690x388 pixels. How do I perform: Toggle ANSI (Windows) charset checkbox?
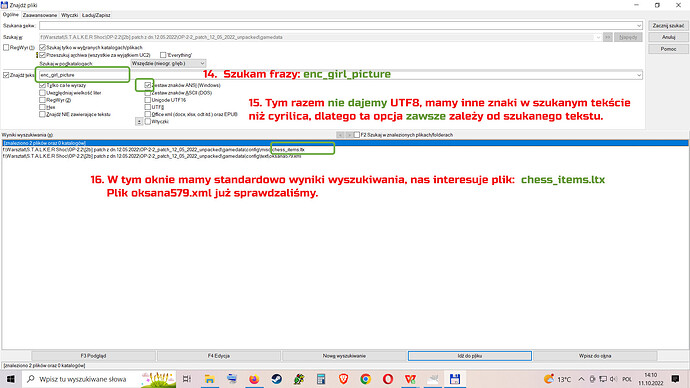point(148,85)
